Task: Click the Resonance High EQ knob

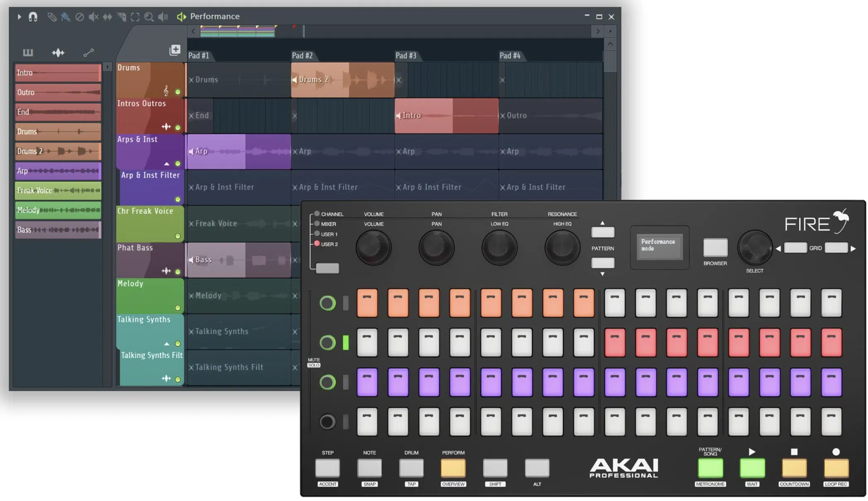Action: (562, 248)
